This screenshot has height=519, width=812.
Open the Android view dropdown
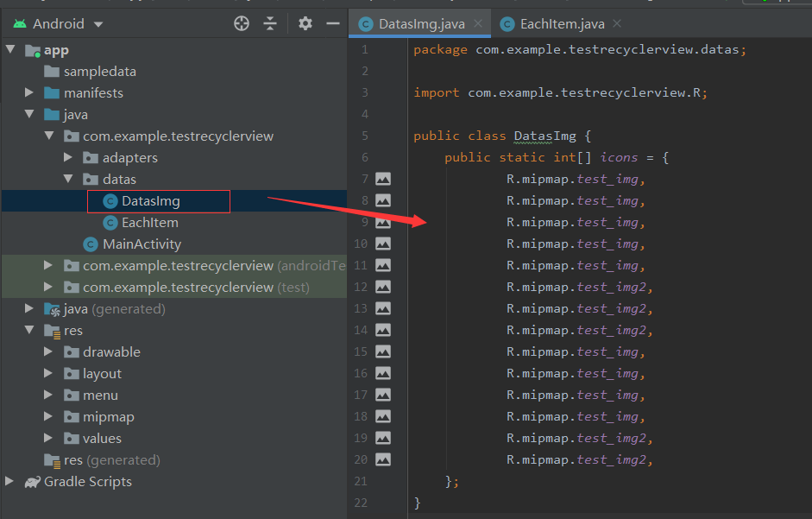(98, 24)
